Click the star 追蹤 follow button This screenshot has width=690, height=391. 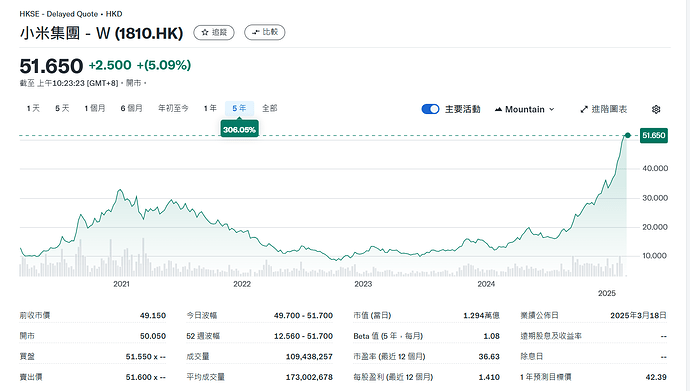tap(214, 33)
